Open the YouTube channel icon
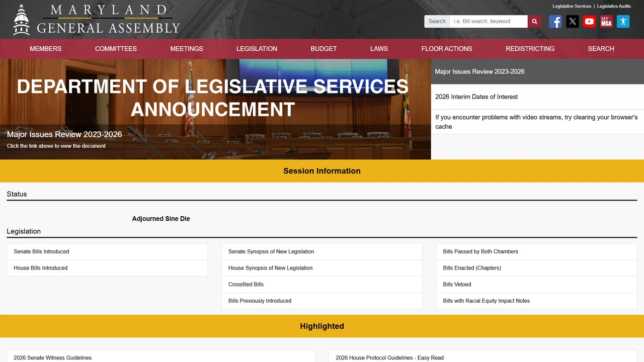 point(589,21)
